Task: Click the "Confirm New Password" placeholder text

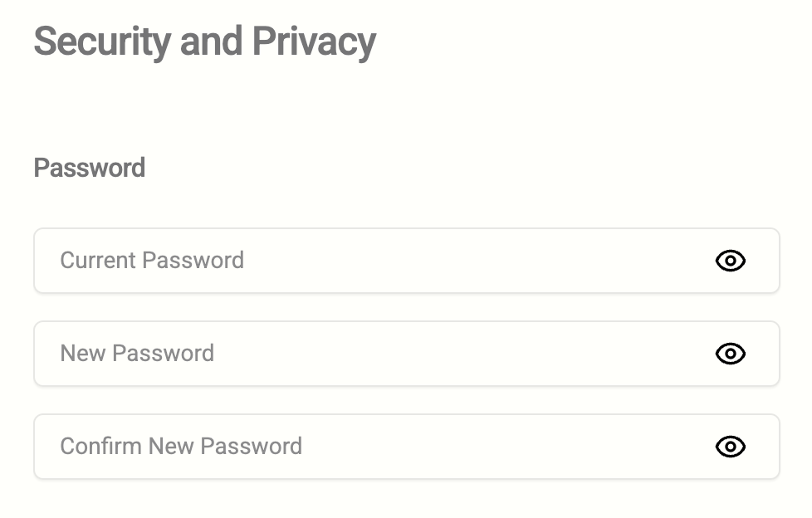Action: point(181,447)
